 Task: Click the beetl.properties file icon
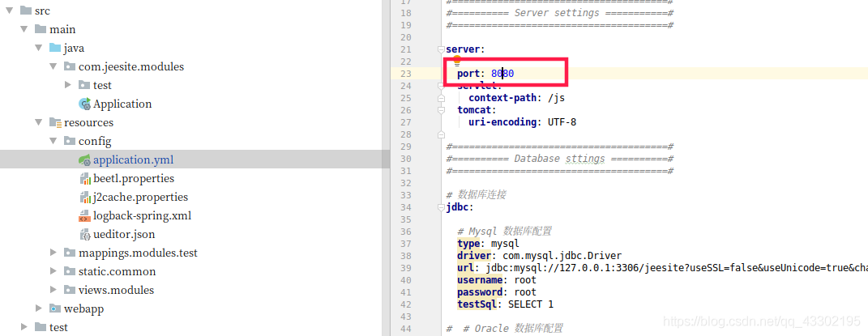point(85,178)
